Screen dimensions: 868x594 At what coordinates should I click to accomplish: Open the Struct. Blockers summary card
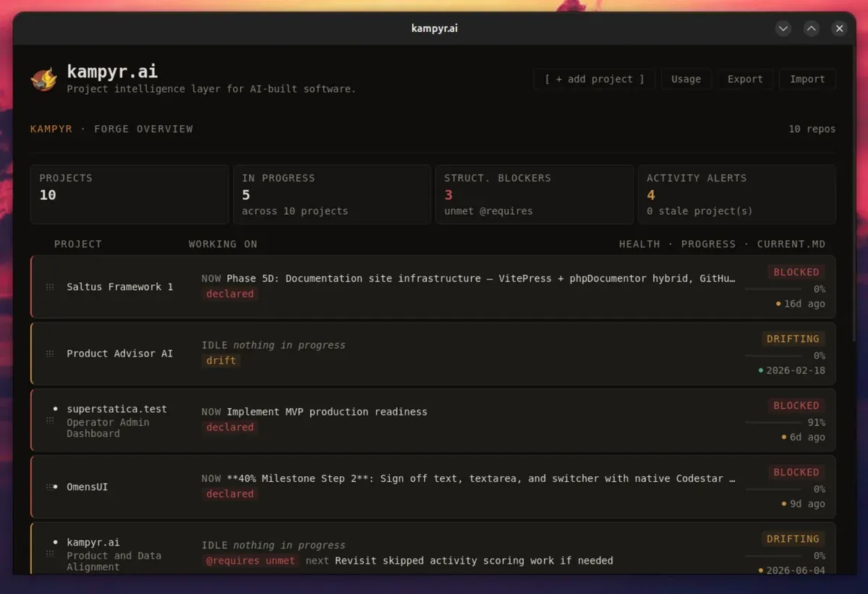coord(535,194)
